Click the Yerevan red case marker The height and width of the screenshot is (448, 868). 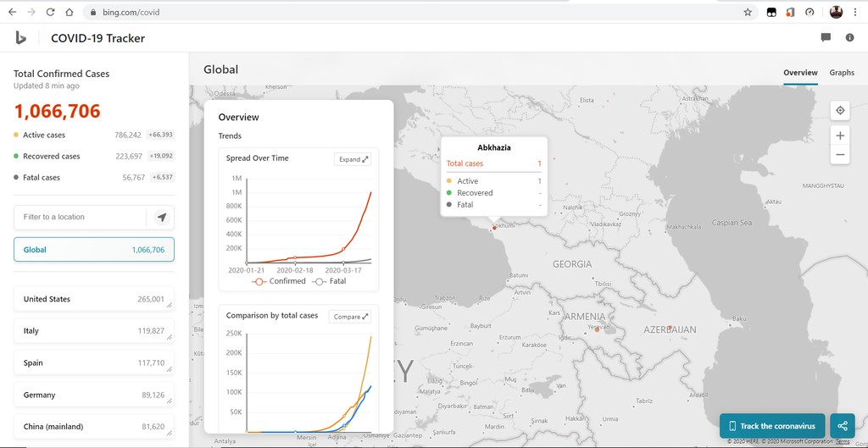(x=597, y=329)
